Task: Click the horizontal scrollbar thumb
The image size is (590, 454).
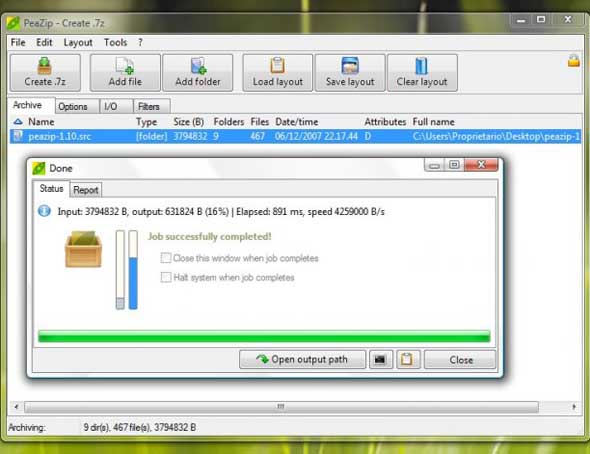Action: click(281, 407)
